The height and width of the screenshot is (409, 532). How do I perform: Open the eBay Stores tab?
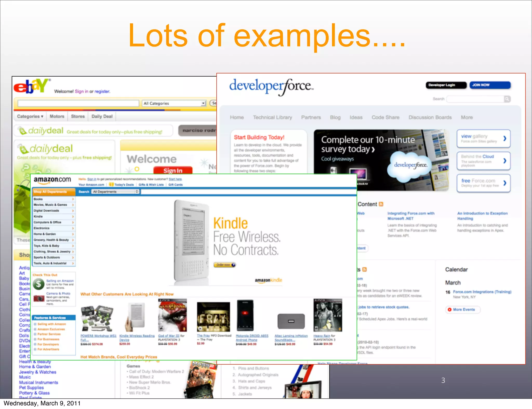pos(78,116)
